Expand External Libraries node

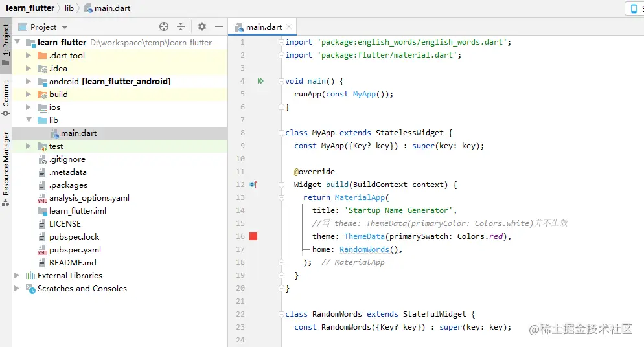tap(17, 276)
